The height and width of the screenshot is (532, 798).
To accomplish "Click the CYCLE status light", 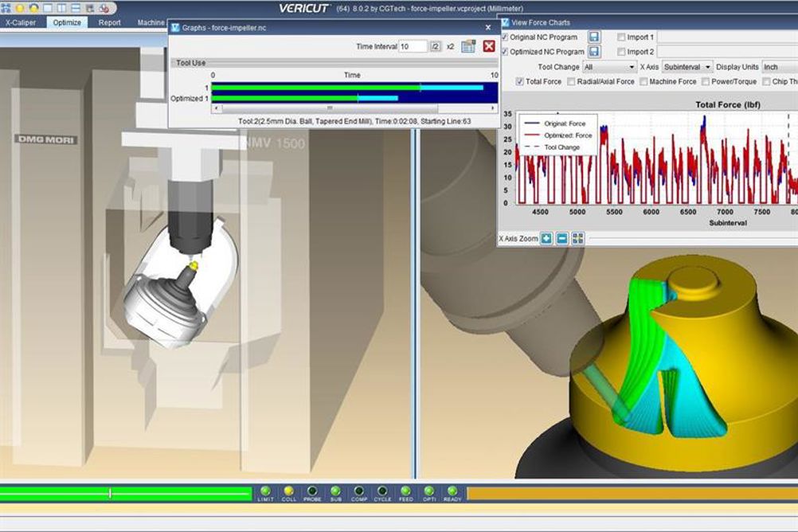I will [382, 491].
